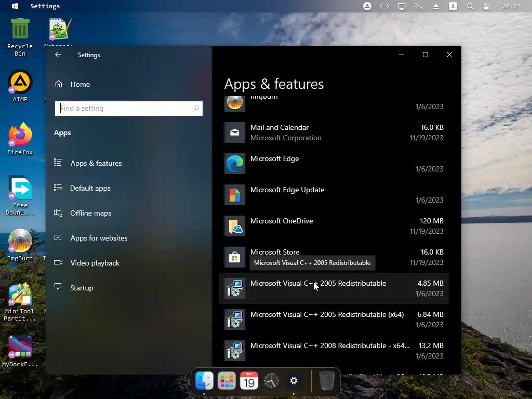Click the code brackets icon in top bar
532x399 pixels.
384,6
